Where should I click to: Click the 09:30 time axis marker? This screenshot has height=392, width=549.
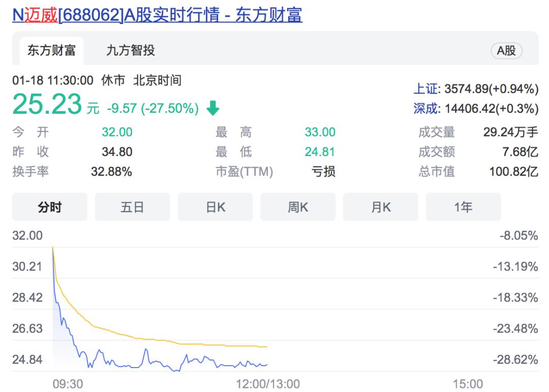tap(68, 383)
